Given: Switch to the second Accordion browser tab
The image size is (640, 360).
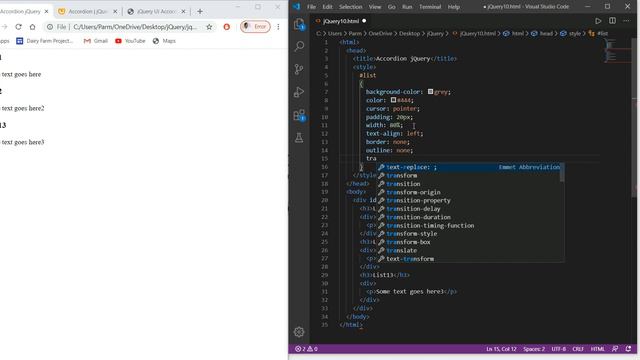Looking at the screenshot, I should [87, 11].
